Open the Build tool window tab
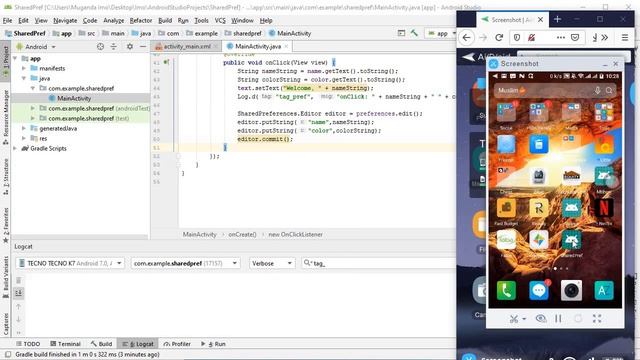This screenshot has height=360, width=640. pos(101,344)
